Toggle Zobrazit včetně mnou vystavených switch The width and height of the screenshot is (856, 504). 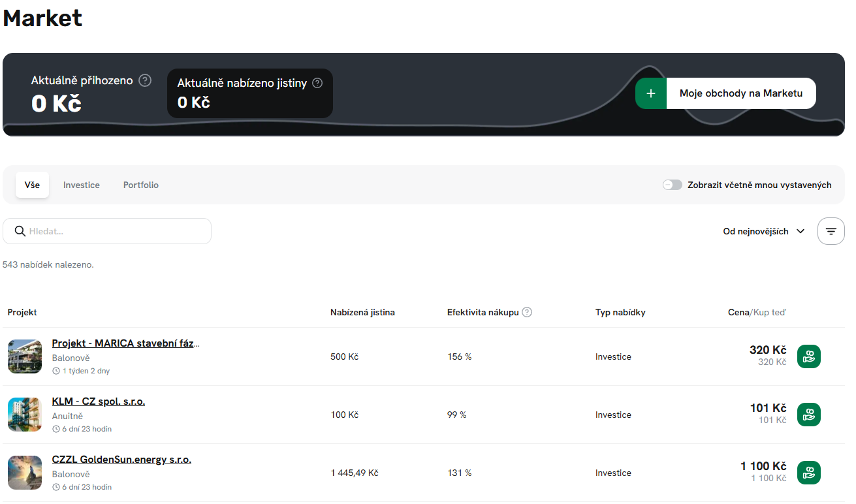tap(672, 185)
